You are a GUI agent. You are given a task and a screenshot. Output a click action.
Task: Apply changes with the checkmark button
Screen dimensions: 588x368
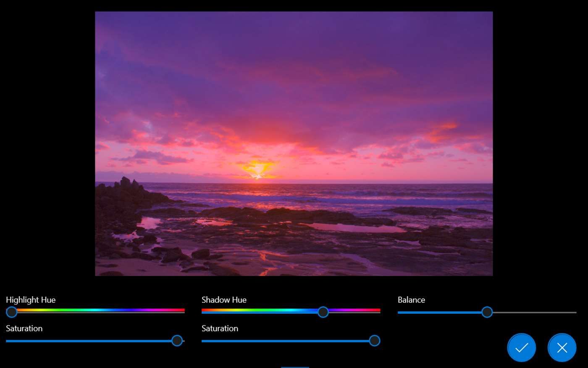click(521, 347)
